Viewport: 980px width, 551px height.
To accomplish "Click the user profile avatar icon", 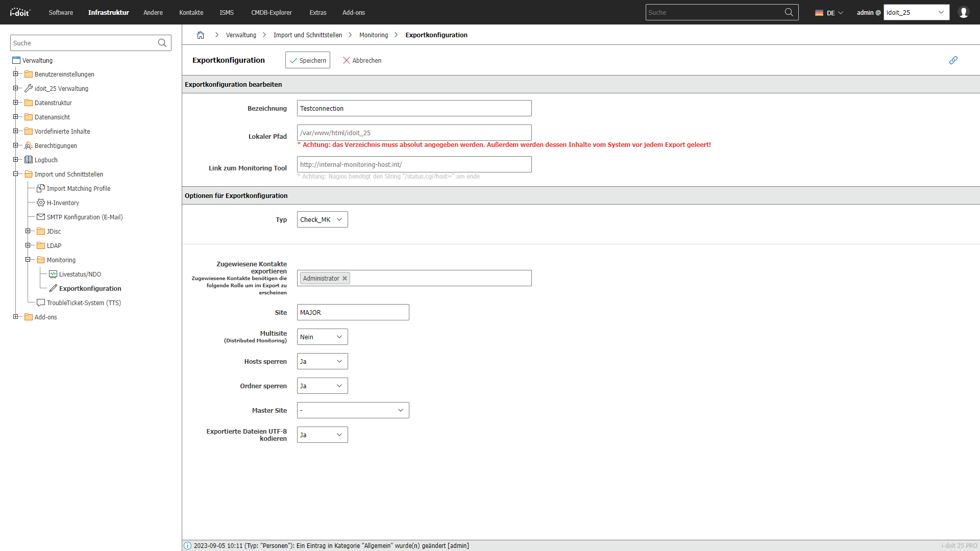I will (963, 12).
